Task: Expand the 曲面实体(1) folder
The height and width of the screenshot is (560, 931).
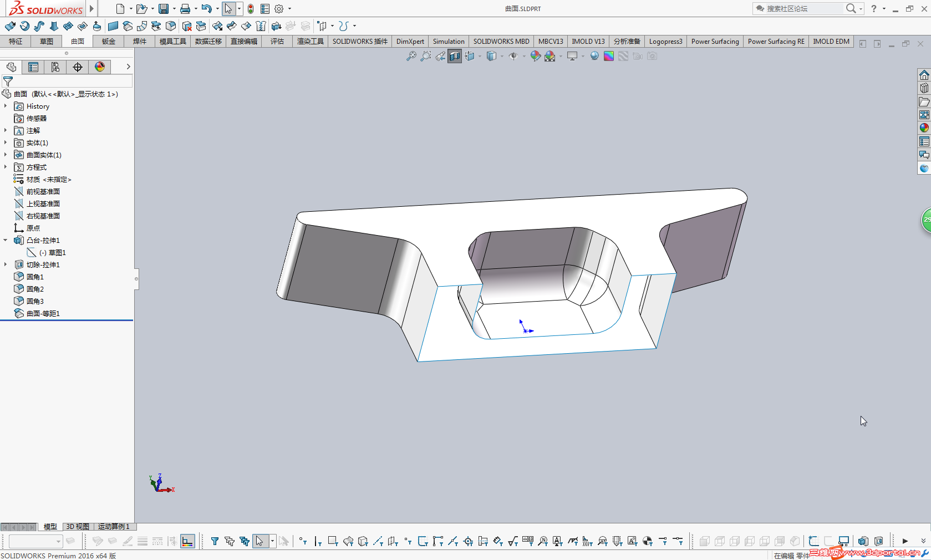Action: (x=6, y=155)
